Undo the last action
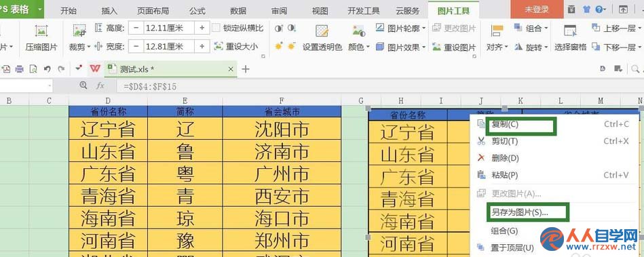The image size is (644, 257). pos(48,69)
